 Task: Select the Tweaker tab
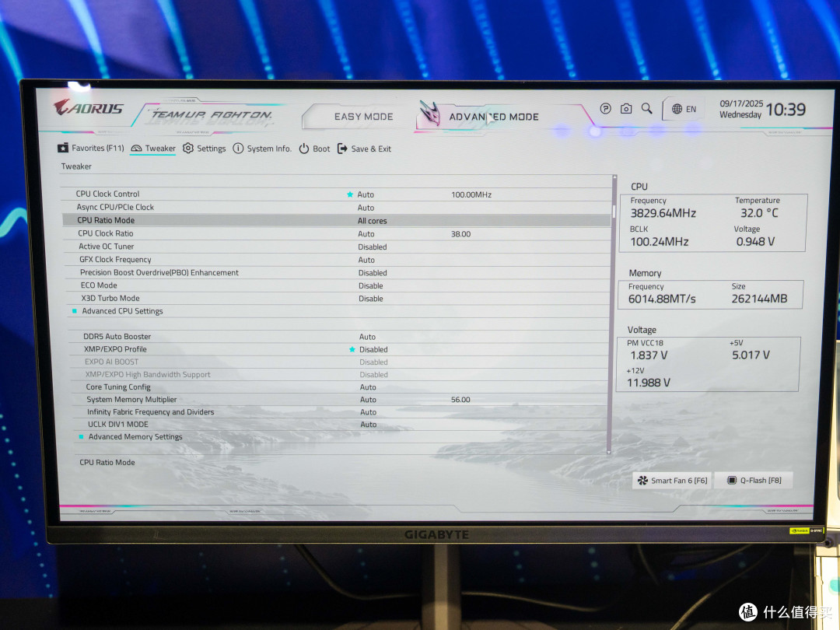click(x=153, y=149)
